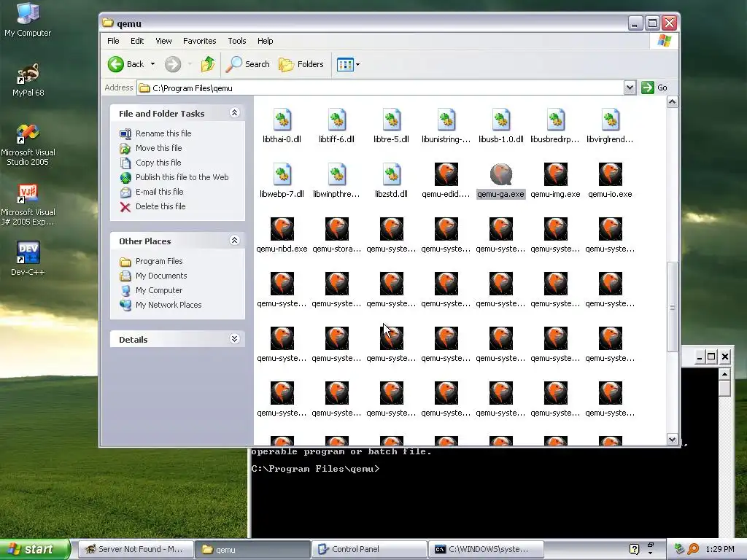Select the qemu-ga.exe program icon
747x560 pixels.
coord(501,174)
